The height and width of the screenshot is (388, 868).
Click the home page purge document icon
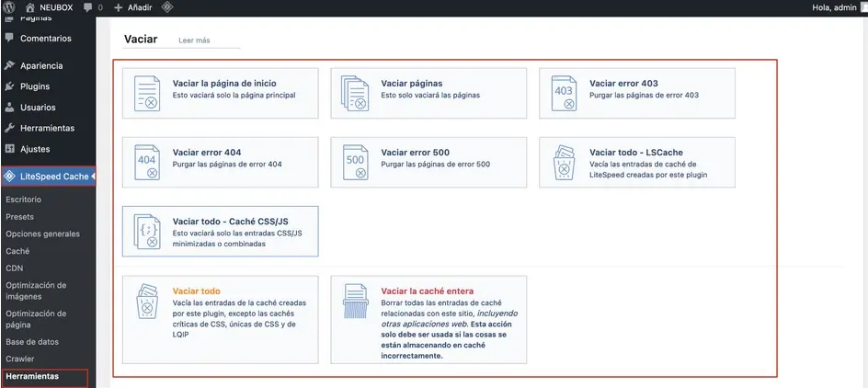click(147, 93)
